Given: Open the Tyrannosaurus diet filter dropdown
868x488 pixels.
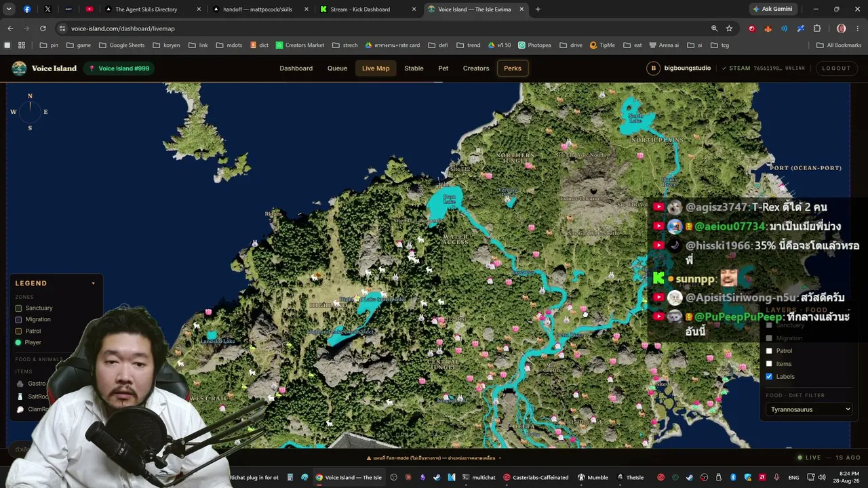Looking at the screenshot, I should click(x=810, y=409).
